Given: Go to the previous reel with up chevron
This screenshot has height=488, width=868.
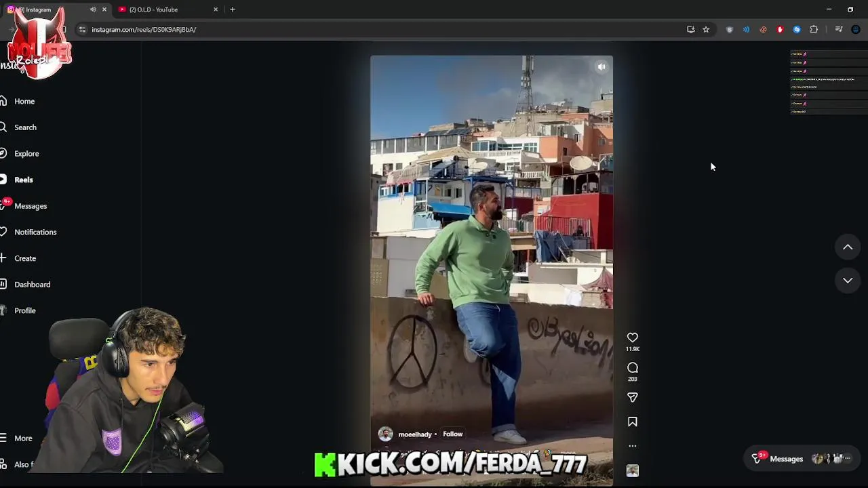Looking at the screenshot, I should [848, 247].
